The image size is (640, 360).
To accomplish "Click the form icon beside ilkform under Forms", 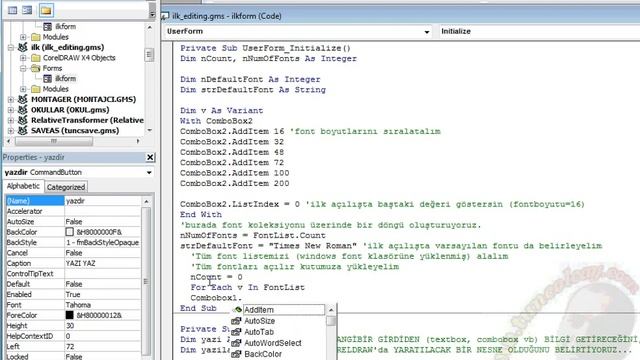I will (x=48, y=78).
